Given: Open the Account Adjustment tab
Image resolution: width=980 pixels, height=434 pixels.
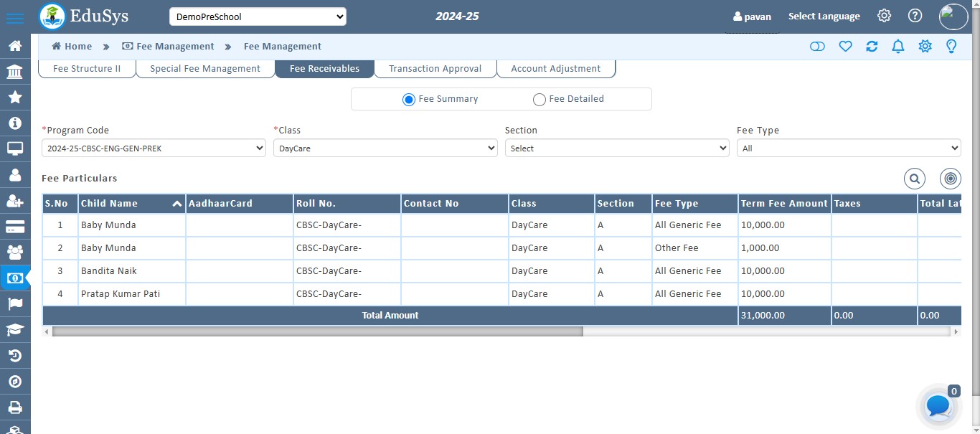Looking at the screenshot, I should (555, 69).
